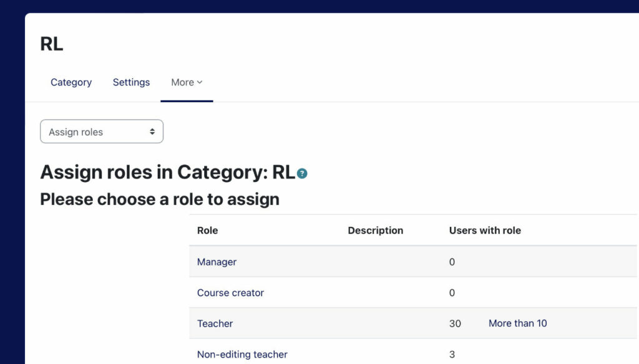Viewport: 639px width, 364px height.
Task: Open help for Assign roles heading
Action: coord(302,173)
